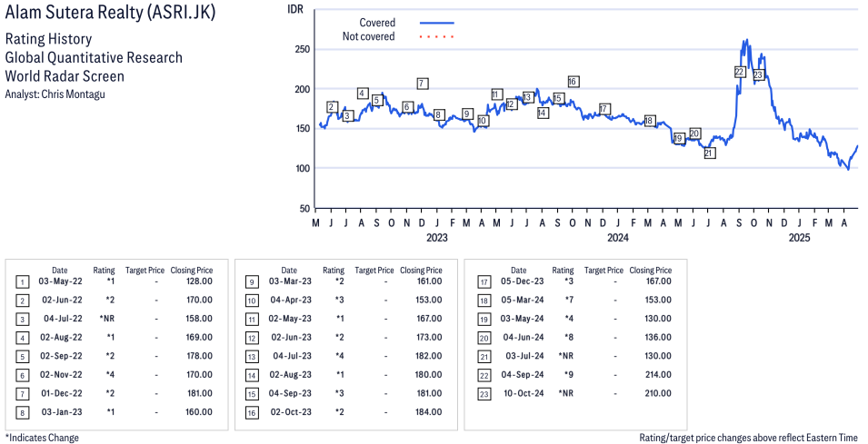This screenshot has width=868, height=444.
Task: Click the Covered legend label
Action: coord(377,23)
